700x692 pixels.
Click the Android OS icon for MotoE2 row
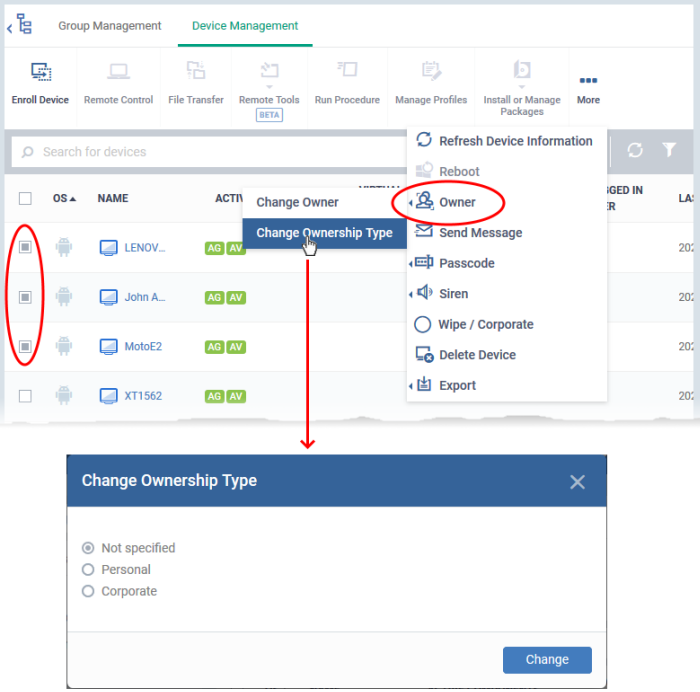64,346
